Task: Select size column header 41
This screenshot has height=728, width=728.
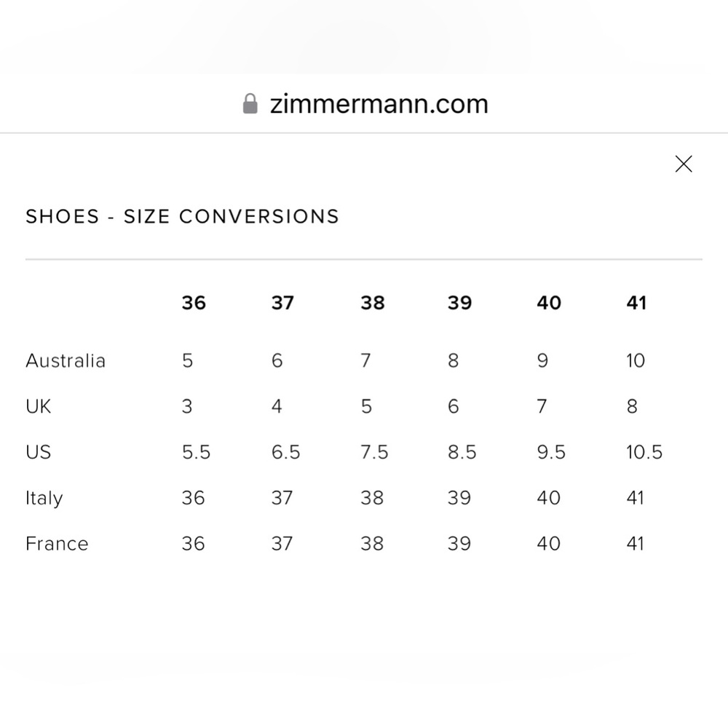Action: (x=636, y=303)
